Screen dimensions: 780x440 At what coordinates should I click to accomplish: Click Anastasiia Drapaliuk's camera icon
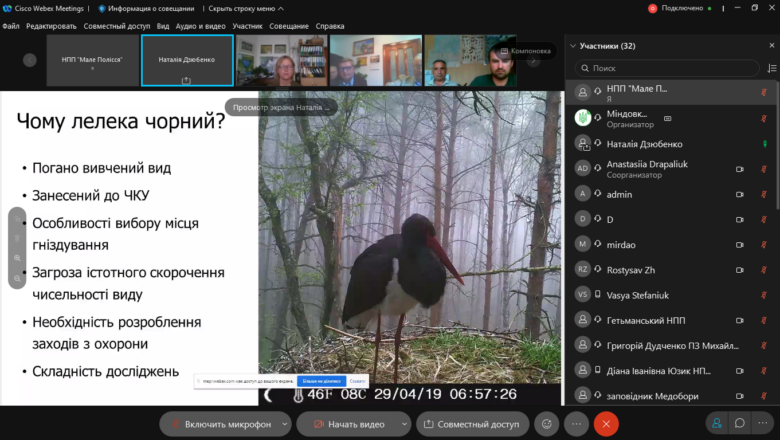click(740, 169)
